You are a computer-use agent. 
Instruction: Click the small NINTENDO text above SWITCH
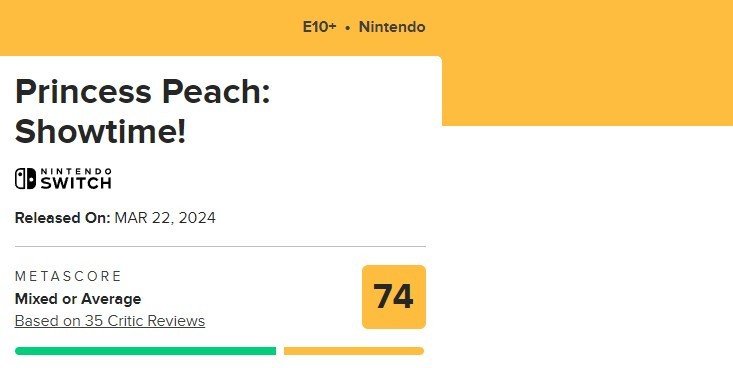[76, 171]
